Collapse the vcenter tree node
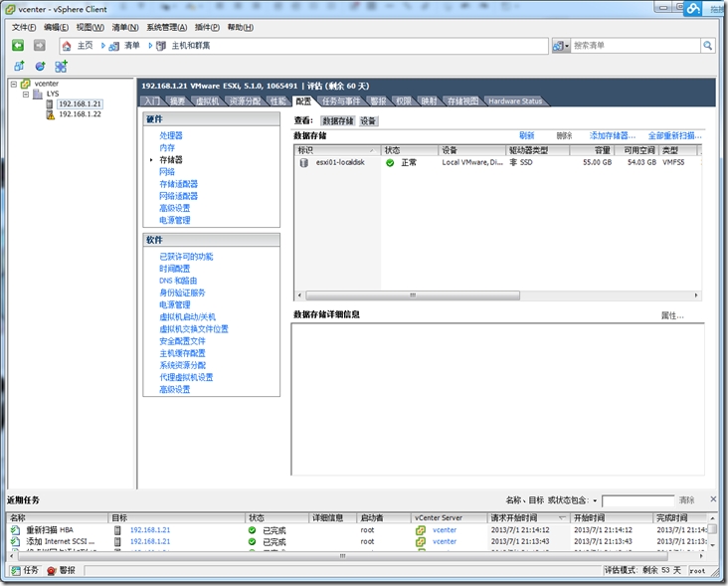Screen dimensions: 728x586 [x=14, y=84]
